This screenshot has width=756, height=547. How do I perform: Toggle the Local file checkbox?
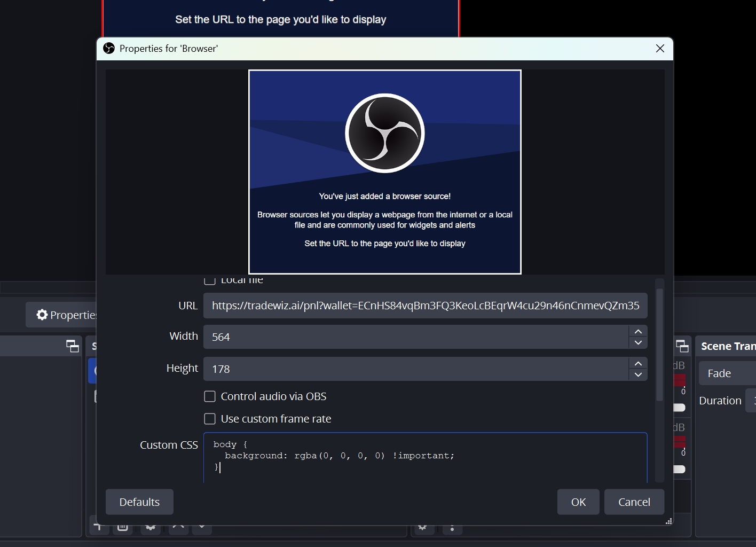[210, 280]
